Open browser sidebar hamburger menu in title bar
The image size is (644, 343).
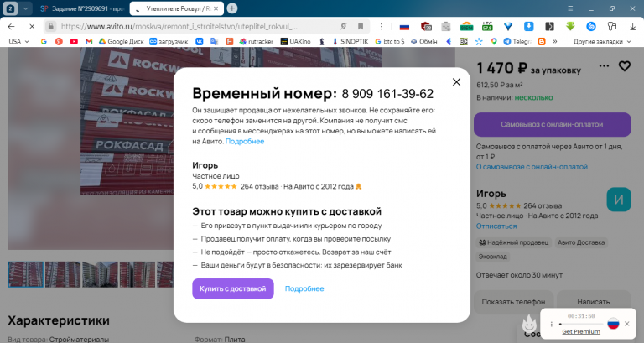pos(570,8)
